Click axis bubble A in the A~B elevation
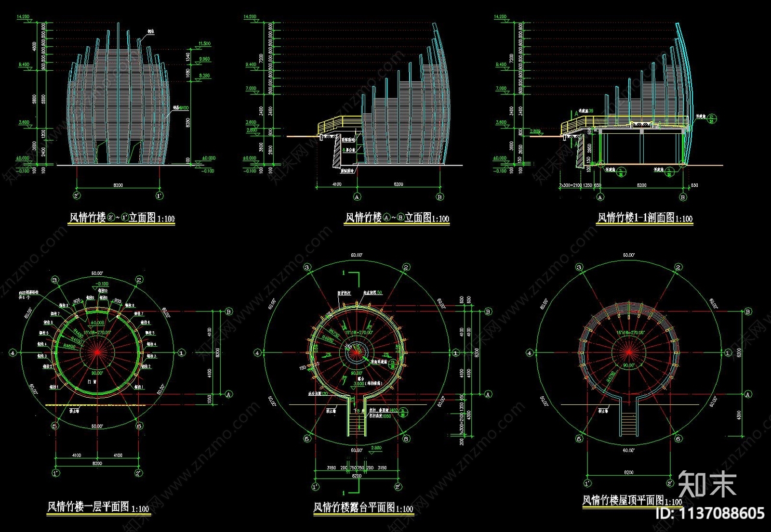The width and height of the screenshot is (771, 532). pyautogui.click(x=357, y=197)
